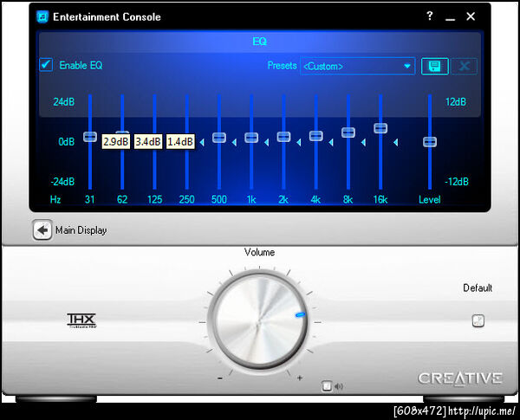
Task: Click the THX logo button
Action: coord(81,320)
